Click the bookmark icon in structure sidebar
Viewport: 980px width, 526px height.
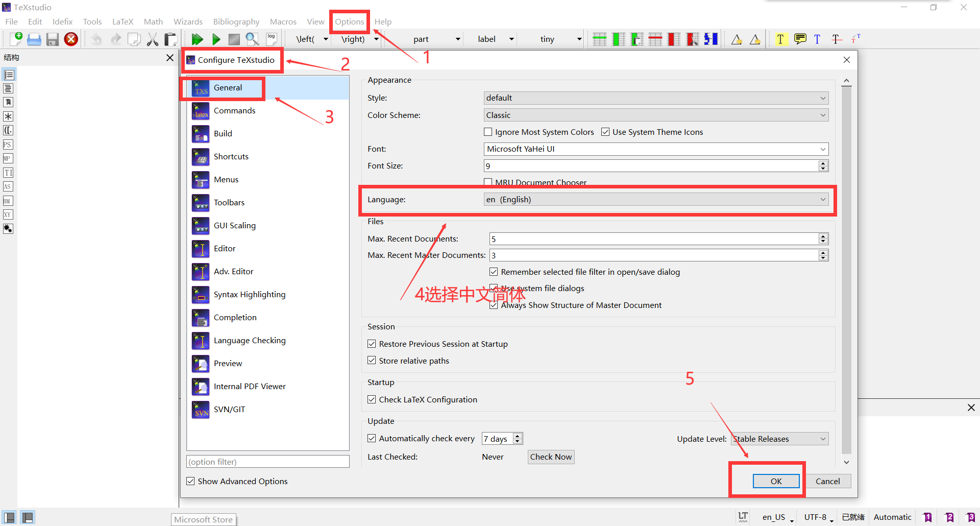tap(8, 102)
